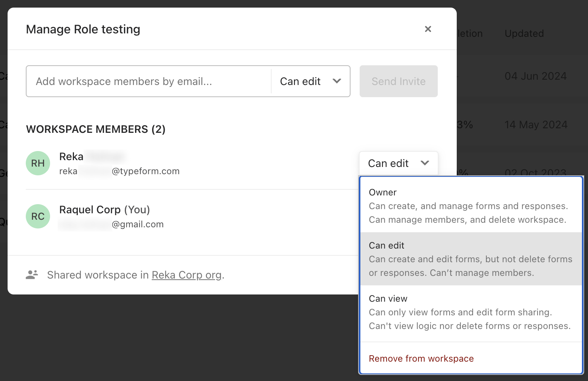The width and height of the screenshot is (588, 381).
Task: Click the RC avatar for Raquel Corp
Action: coord(38,216)
